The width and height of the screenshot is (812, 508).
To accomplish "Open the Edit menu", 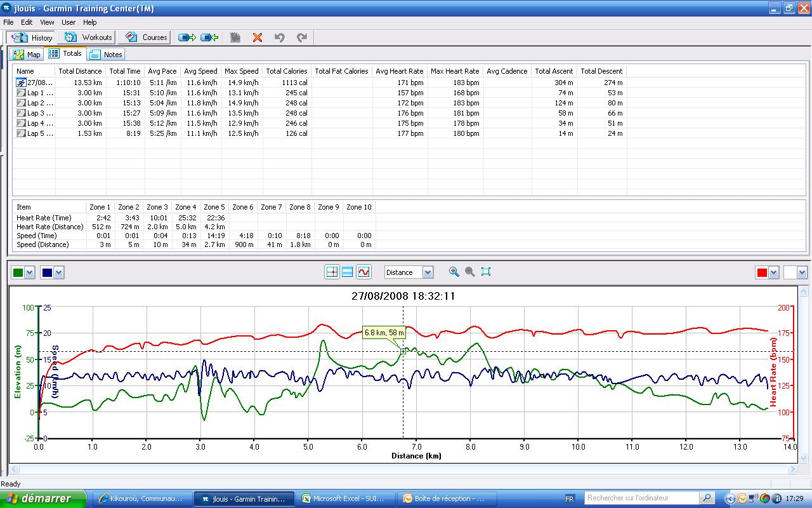I will pyautogui.click(x=27, y=22).
